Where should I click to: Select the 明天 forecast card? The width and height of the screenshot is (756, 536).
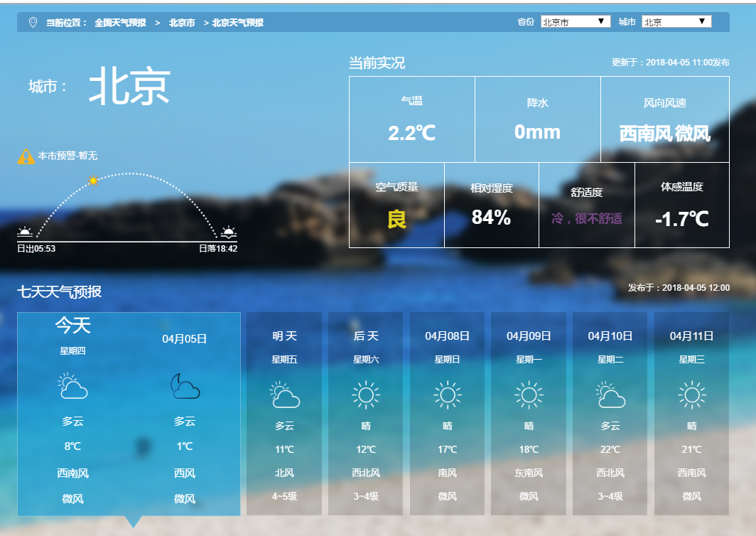(x=284, y=413)
